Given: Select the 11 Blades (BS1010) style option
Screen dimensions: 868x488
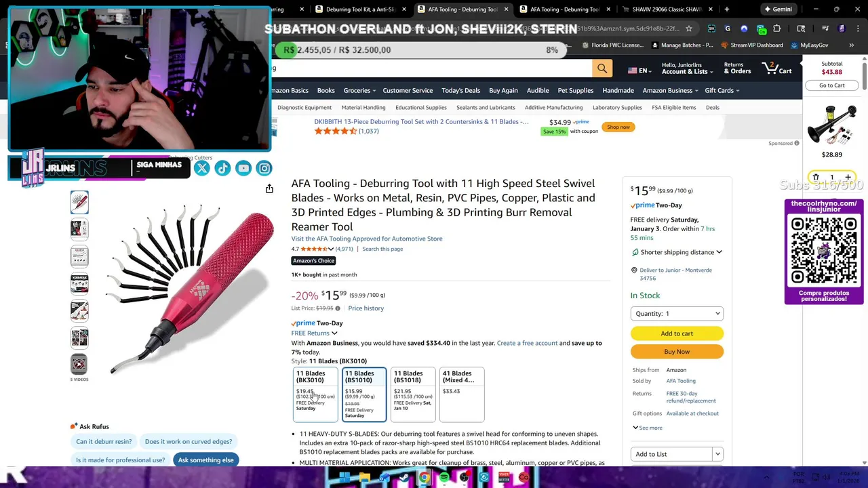Looking at the screenshot, I should (x=364, y=394).
